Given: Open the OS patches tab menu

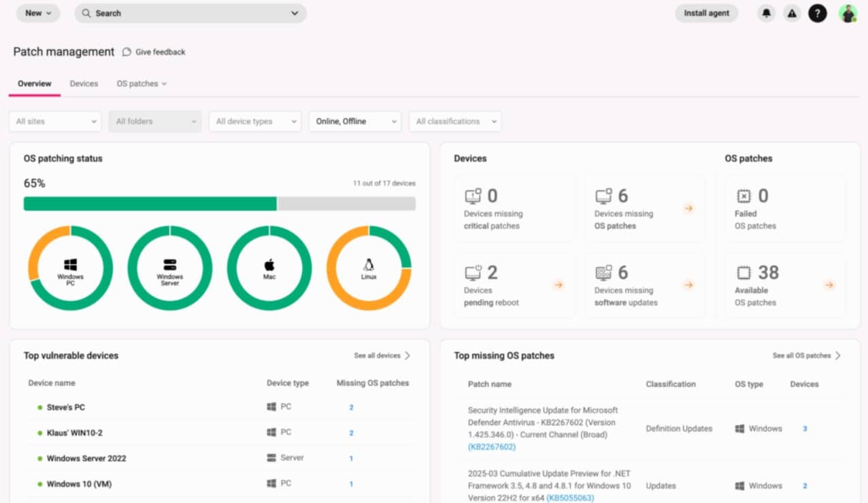Looking at the screenshot, I should [141, 84].
